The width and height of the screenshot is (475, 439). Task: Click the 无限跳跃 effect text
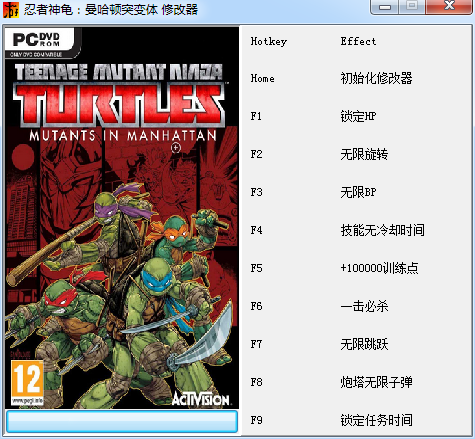coord(364,344)
